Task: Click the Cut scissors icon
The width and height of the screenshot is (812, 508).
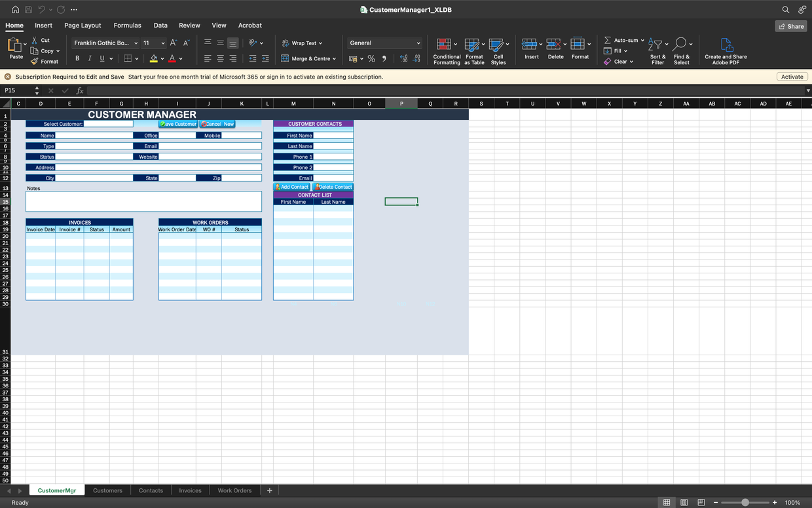Action: [35, 40]
